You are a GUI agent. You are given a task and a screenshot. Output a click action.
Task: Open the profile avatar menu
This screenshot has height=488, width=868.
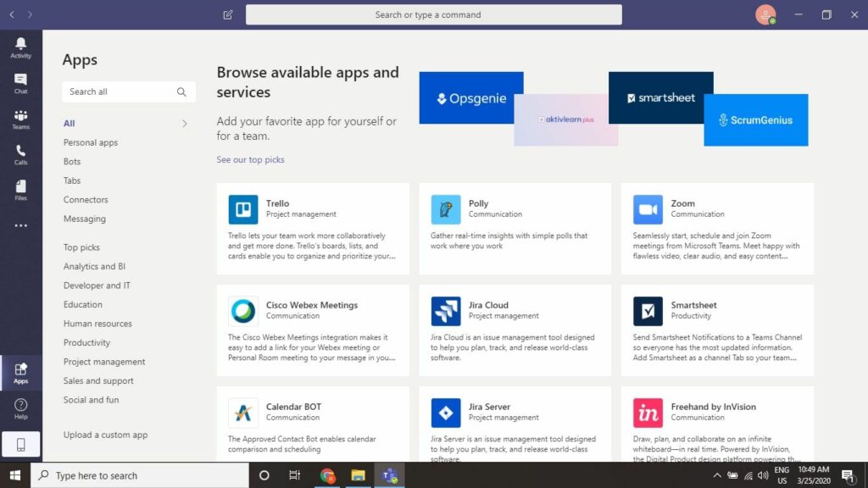coord(765,15)
